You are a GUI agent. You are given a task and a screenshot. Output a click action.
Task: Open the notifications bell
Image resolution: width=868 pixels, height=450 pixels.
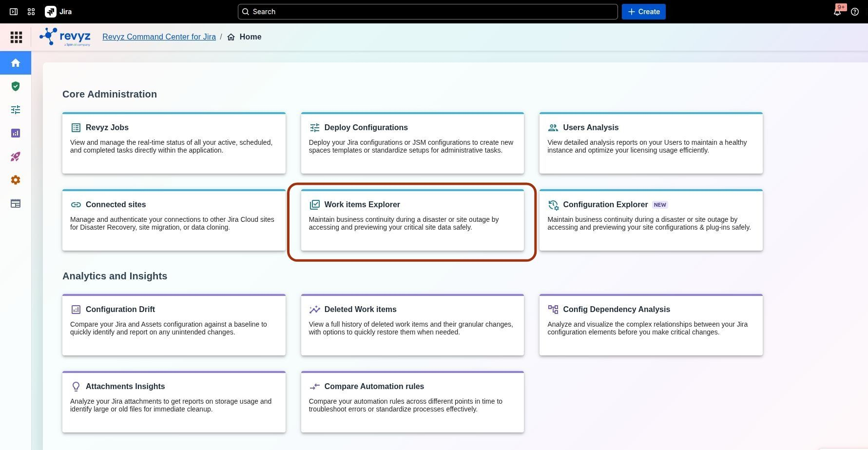[x=837, y=12]
